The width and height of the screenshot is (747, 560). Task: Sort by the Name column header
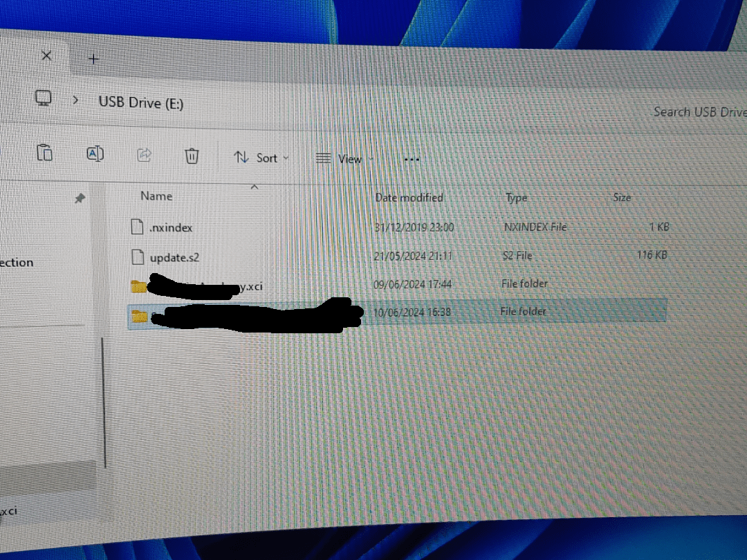point(156,196)
